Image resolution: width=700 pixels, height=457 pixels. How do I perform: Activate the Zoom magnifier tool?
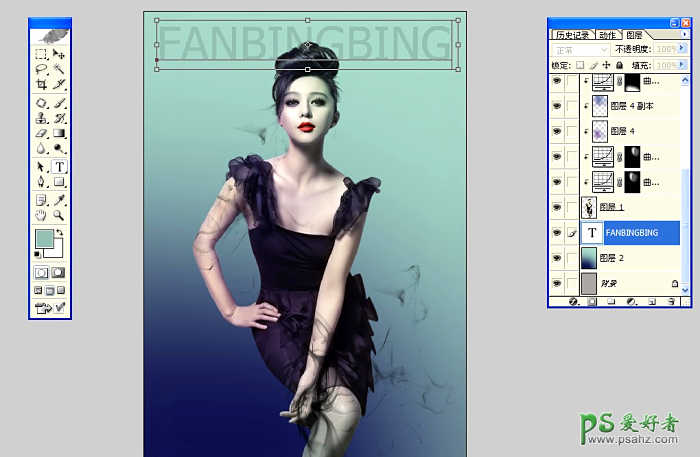(x=59, y=214)
